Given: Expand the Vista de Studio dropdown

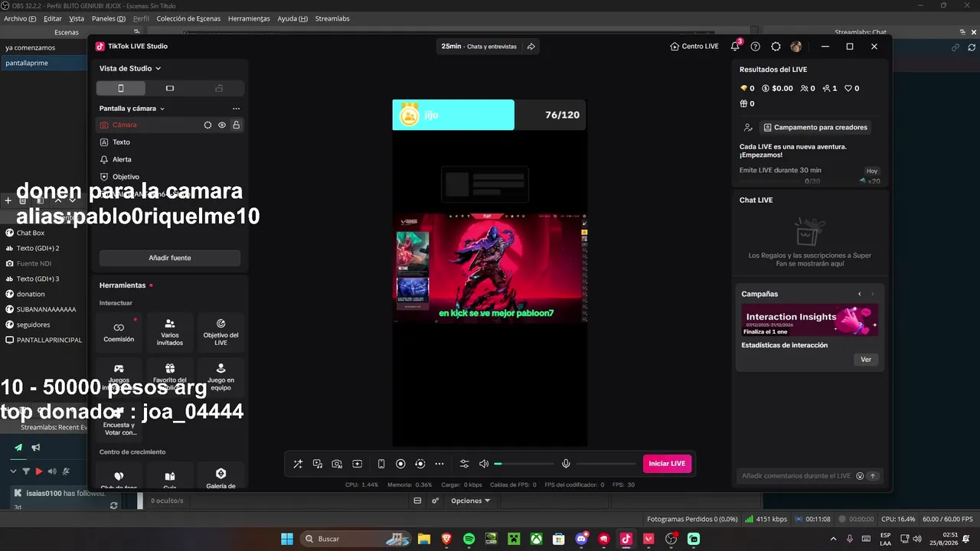Looking at the screenshot, I should (130, 68).
